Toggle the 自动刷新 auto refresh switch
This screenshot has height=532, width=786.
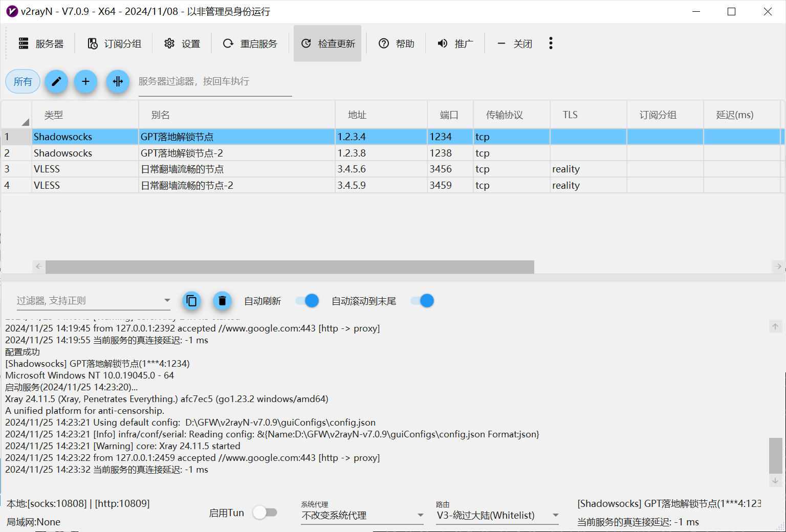(308, 301)
